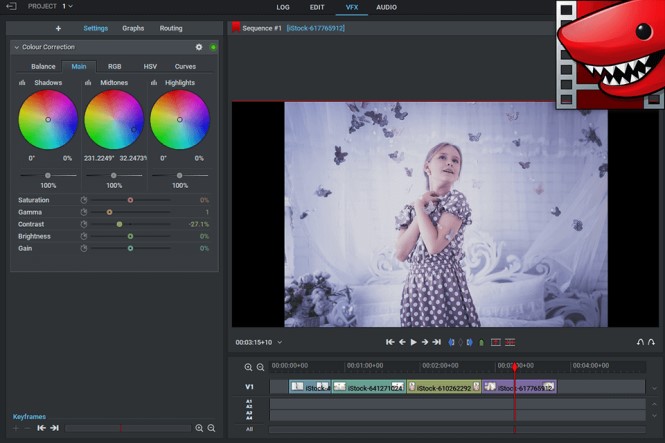Pick a hue on the Shadows colour wheel

click(48, 120)
